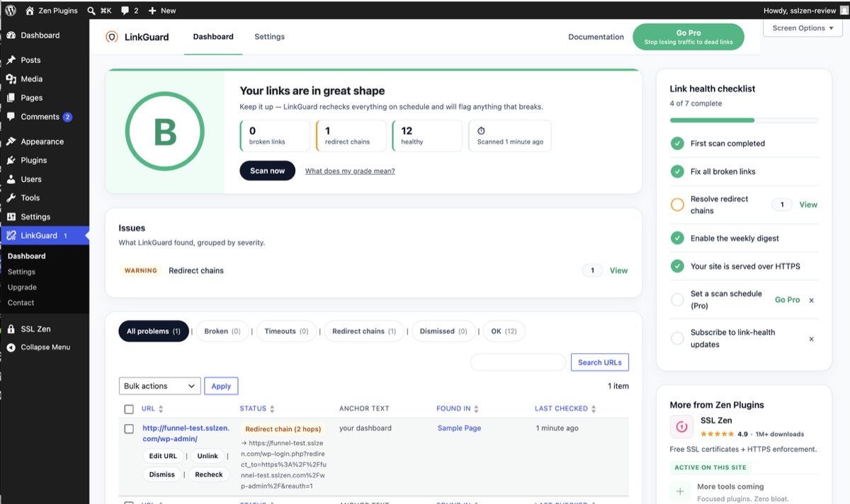This screenshot has height=504, width=850.
Task: Open the Media sidebar icon
Action: pyautogui.click(x=11, y=79)
